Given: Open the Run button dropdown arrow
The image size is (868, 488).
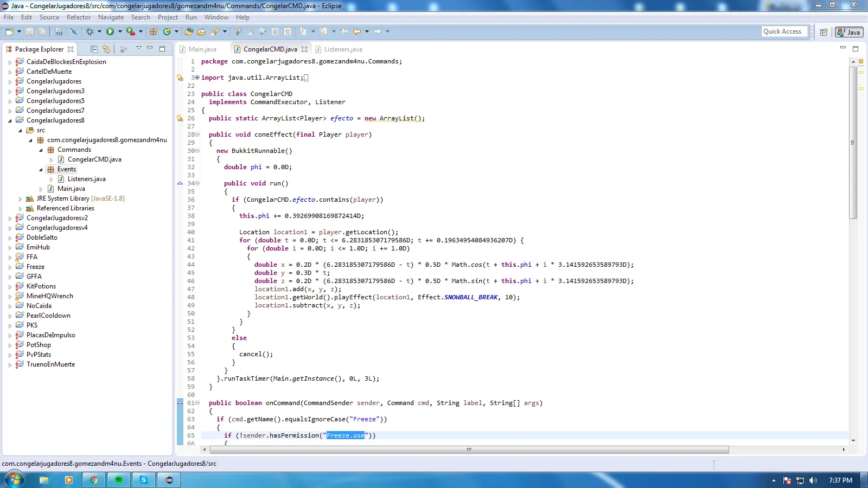Looking at the screenshot, I should coord(120,31).
